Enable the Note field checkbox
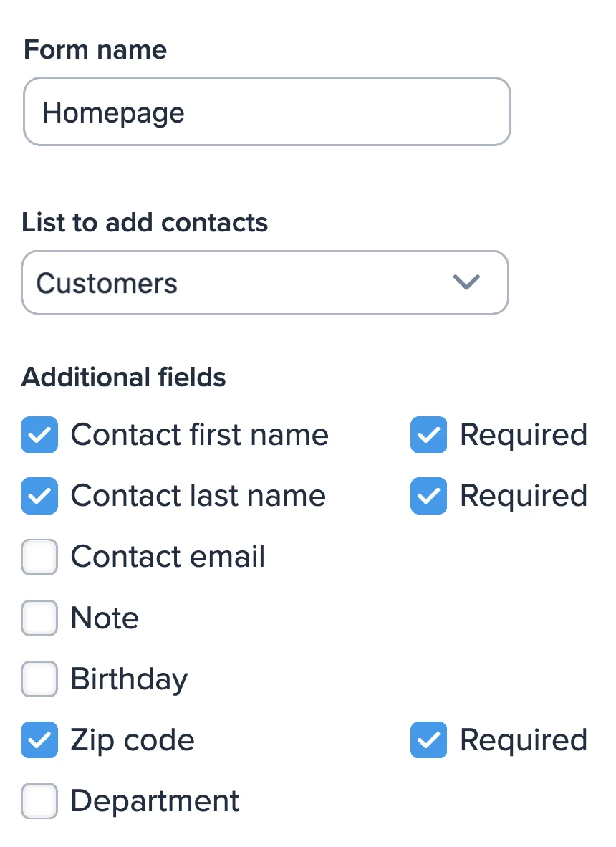 click(39, 618)
